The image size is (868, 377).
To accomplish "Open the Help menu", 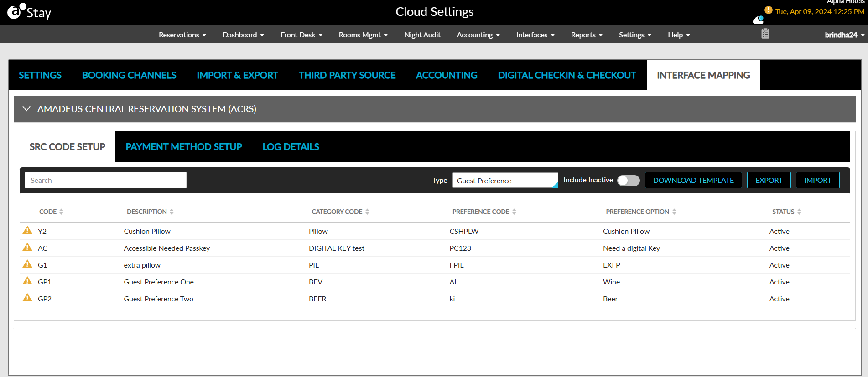I will click(x=679, y=35).
